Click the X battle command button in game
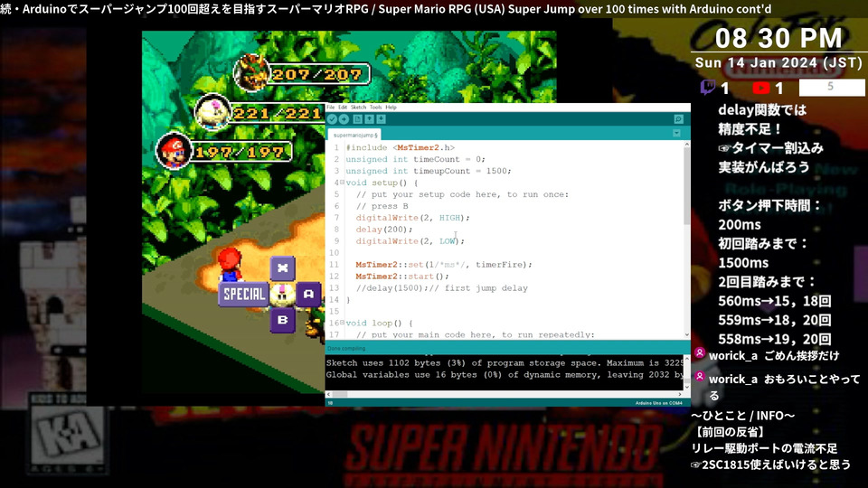The width and height of the screenshot is (868, 488). [x=282, y=268]
